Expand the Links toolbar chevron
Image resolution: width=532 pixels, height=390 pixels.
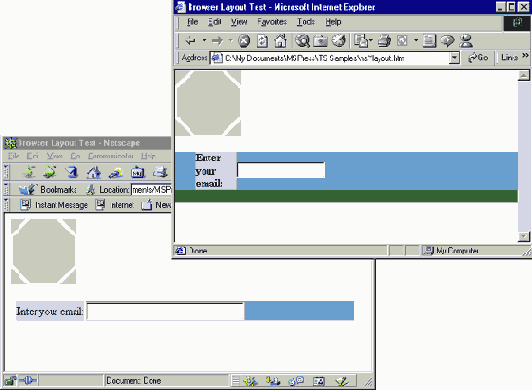(x=525, y=55)
